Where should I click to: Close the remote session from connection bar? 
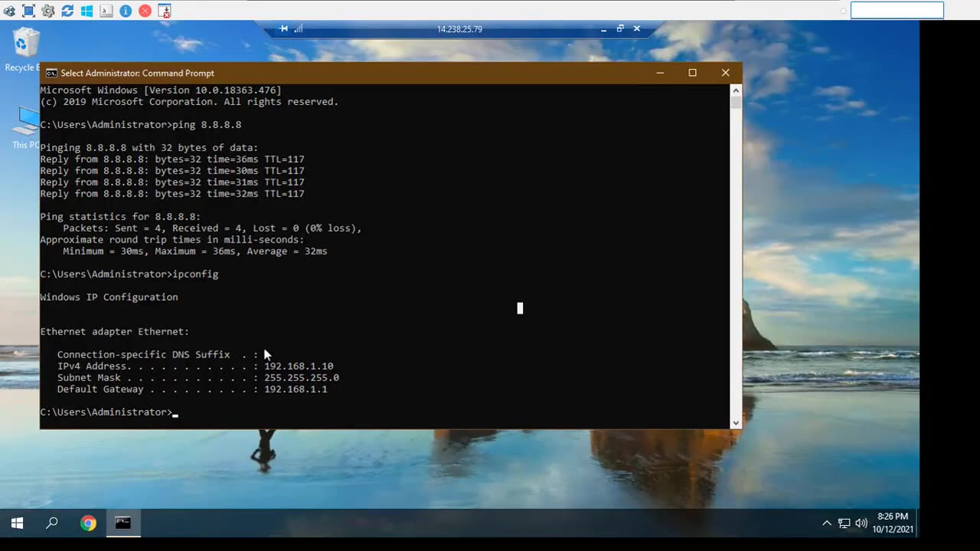click(636, 29)
